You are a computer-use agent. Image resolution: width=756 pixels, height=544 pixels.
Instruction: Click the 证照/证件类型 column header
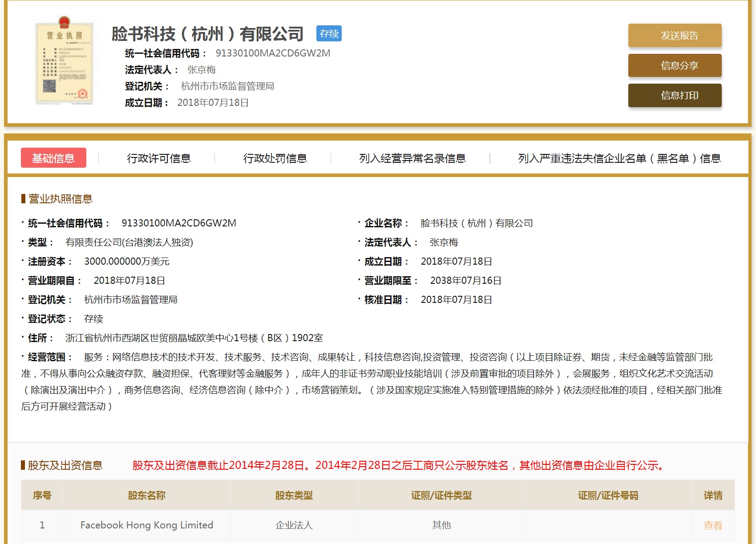[x=441, y=496]
